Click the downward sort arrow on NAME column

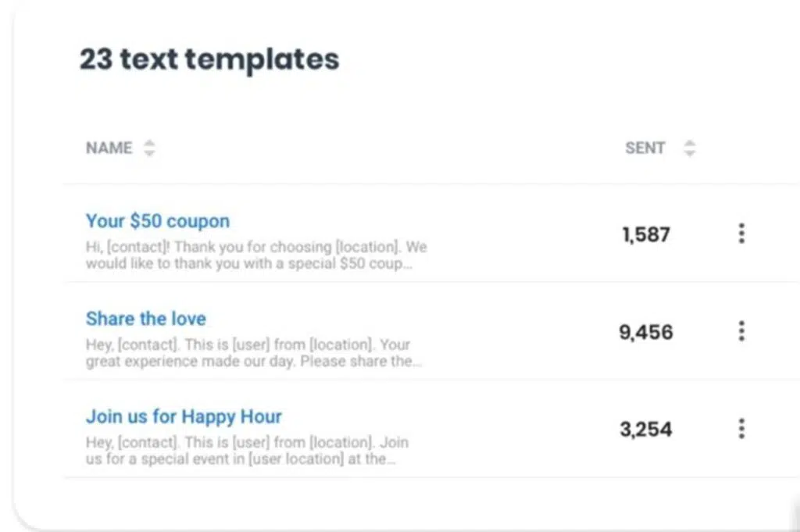148,152
